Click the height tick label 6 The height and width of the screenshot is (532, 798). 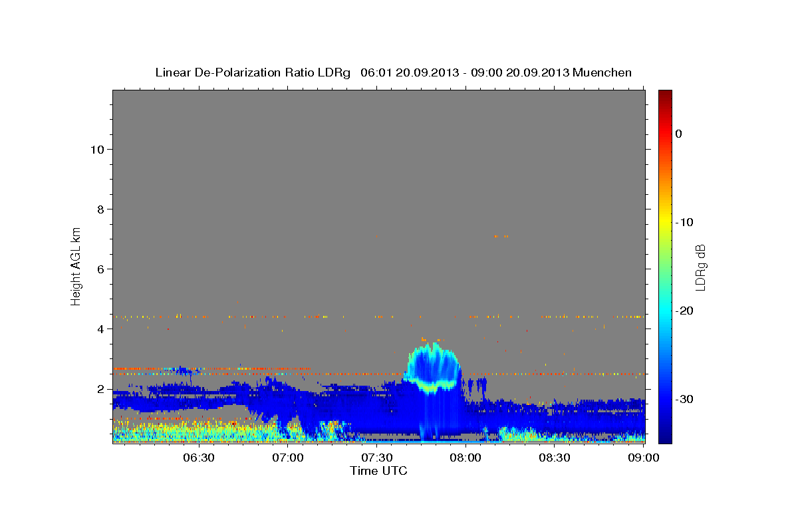click(102, 269)
